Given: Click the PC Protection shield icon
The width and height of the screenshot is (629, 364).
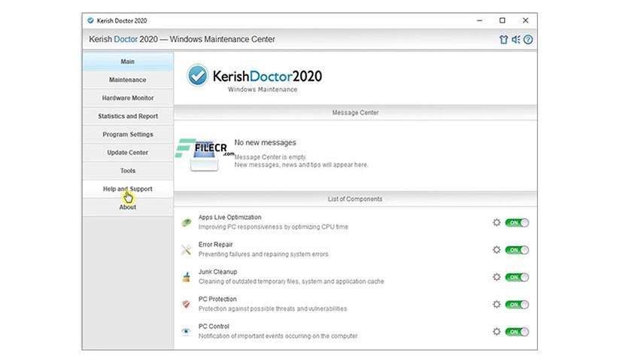Looking at the screenshot, I should tap(186, 304).
